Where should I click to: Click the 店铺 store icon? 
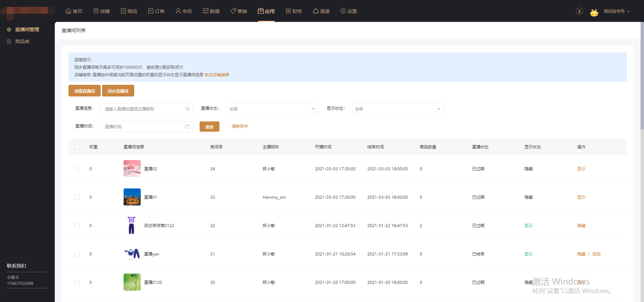tap(96, 11)
